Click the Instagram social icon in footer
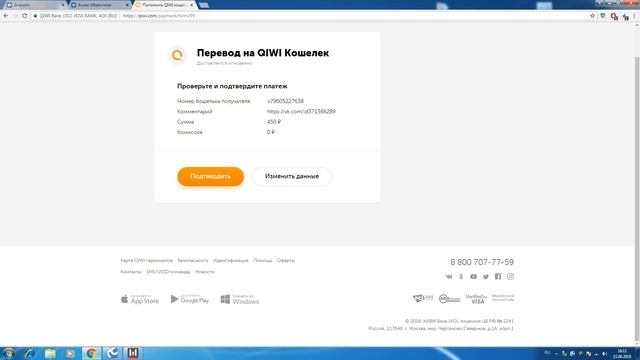The width and height of the screenshot is (640, 360). (x=510, y=276)
